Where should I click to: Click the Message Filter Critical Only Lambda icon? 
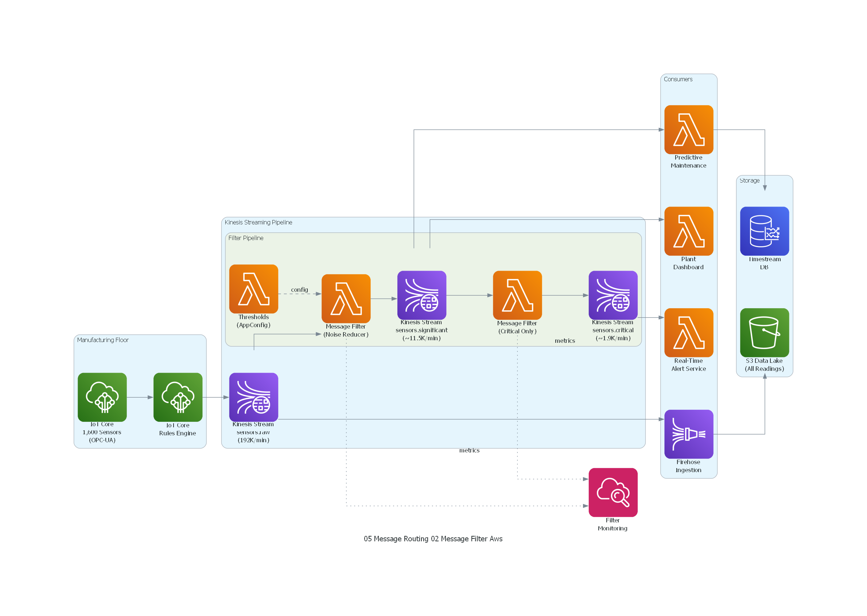[x=517, y=298]
